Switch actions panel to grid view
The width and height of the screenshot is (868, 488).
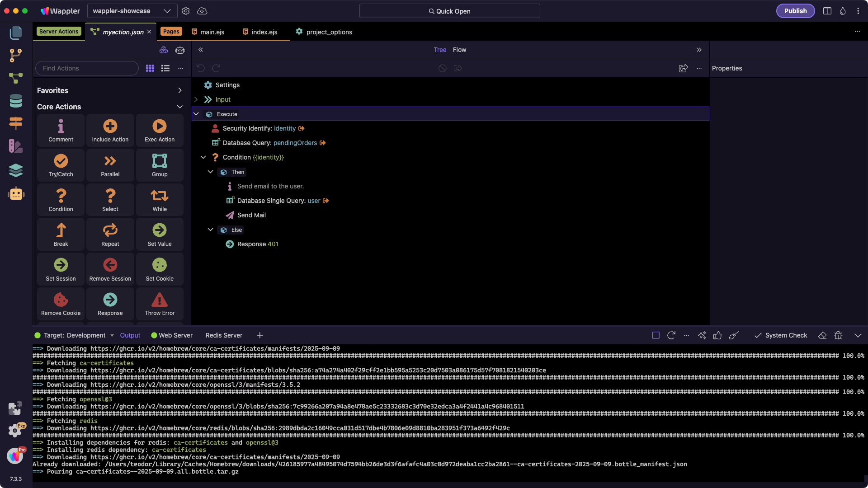tap(150, 68)
